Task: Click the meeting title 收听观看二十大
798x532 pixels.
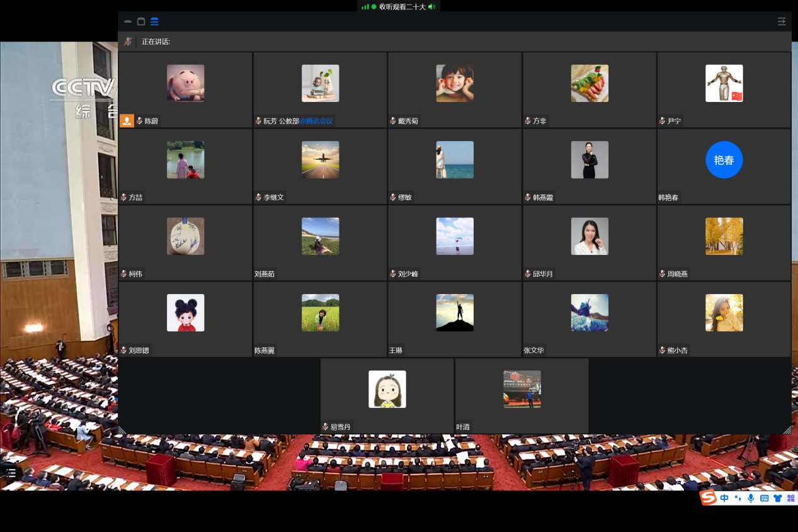Action: [402, 6]
